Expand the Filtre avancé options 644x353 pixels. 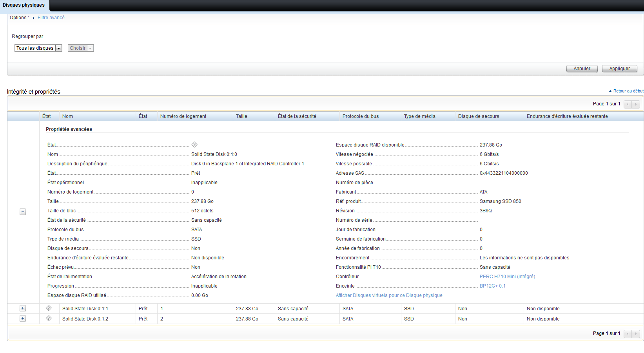pyautogui.click(x=51, y=18)
